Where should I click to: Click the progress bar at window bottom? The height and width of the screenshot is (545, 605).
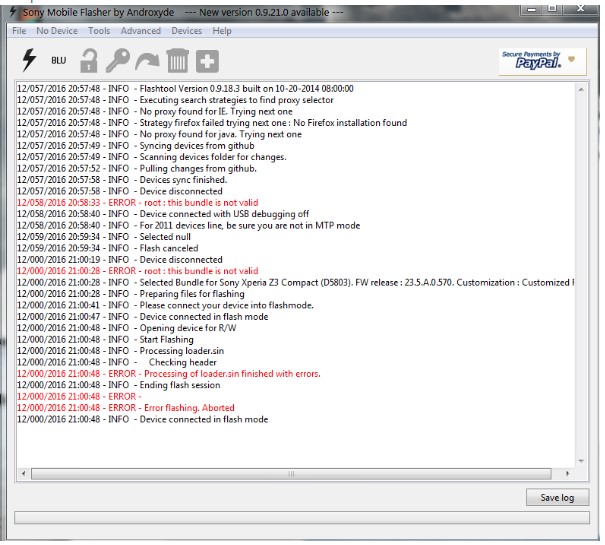pyautogui.click(x=302, y=518)
